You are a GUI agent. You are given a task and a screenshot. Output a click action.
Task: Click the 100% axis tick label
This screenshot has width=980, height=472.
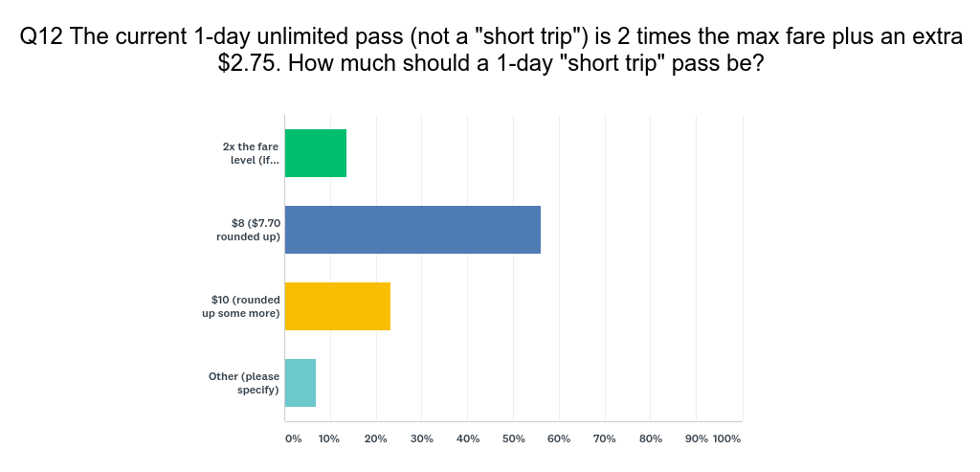point(727,438)
